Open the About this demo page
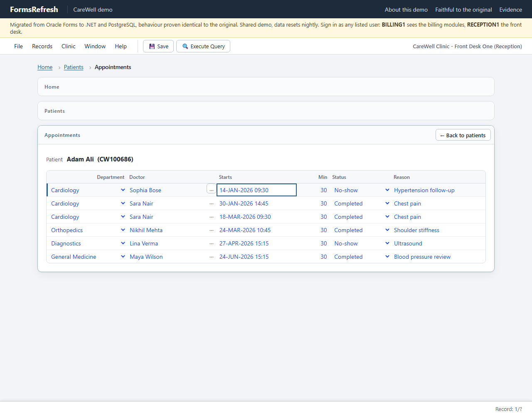Image resolution: width=532 pixels, height=416 pixels. (x=406, y=10)
